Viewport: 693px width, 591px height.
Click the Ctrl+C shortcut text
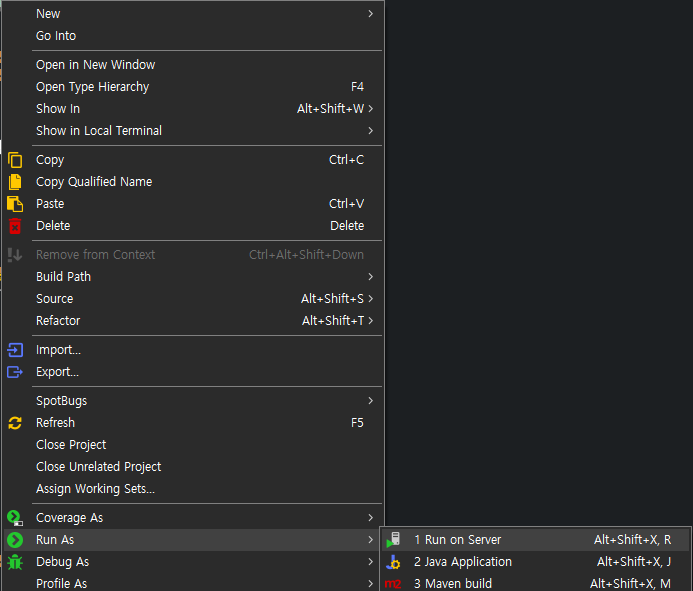point(346,160)
